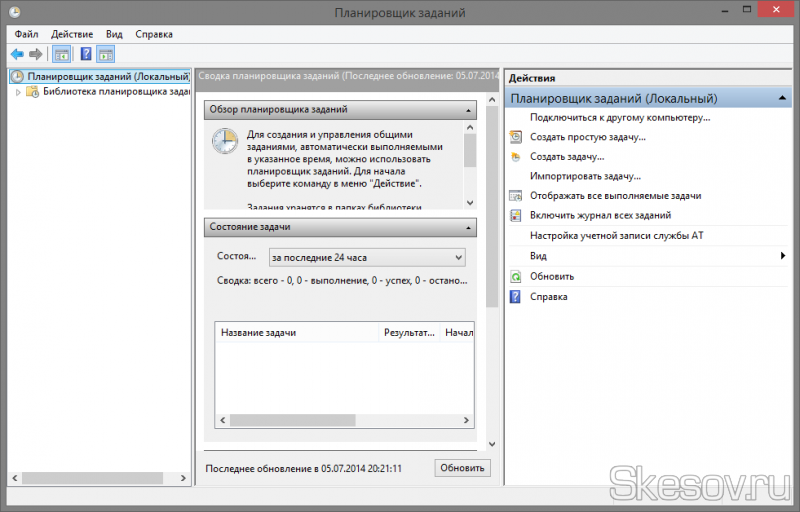Click the task table scroll-right arrow
Image resolution: width=800 pixels, height=512 pixels.
point(466,420)
